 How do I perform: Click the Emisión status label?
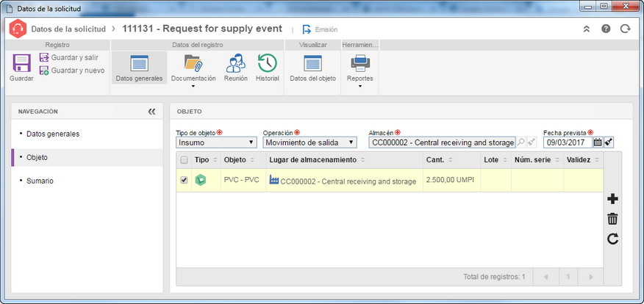(326, 29)
